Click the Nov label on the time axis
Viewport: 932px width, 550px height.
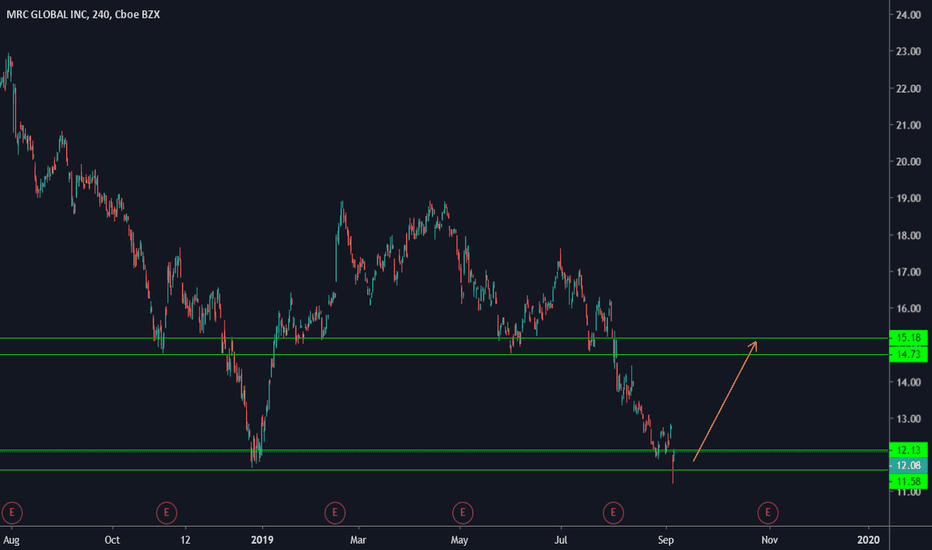click(770, 540)
